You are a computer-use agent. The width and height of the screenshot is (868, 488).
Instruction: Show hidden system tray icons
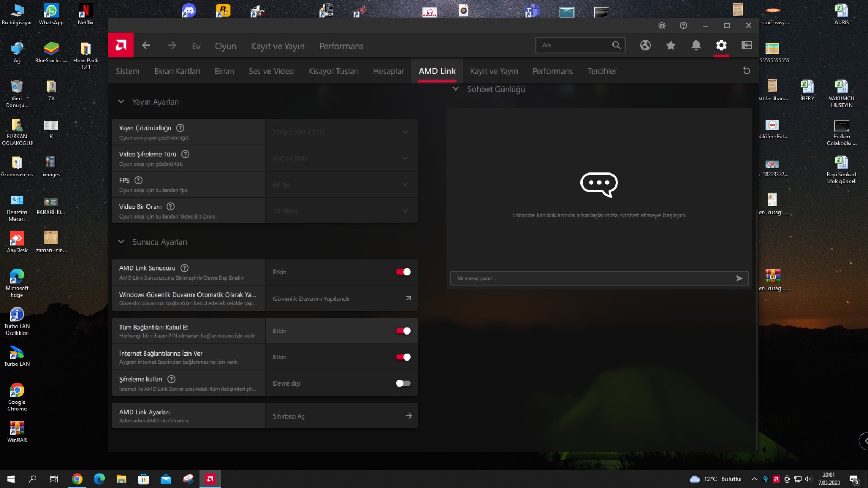click(x=754, y=479)
